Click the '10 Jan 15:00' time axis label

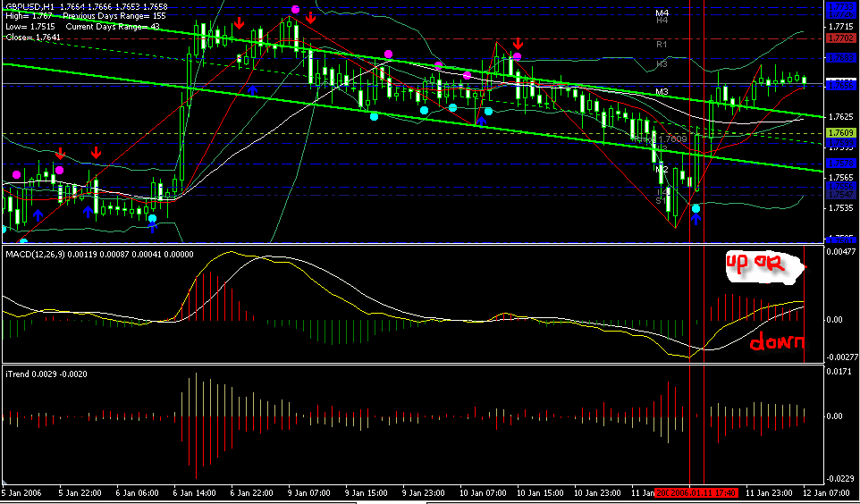coord(540,492)
